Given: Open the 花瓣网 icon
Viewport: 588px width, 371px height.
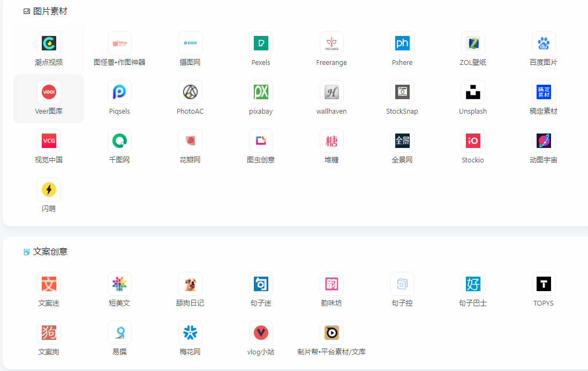Looking at the screenshot, I should coord(190,141).
